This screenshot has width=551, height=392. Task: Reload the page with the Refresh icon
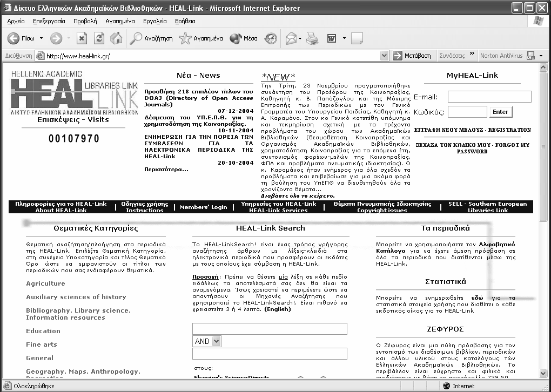[x=99, y=38]
